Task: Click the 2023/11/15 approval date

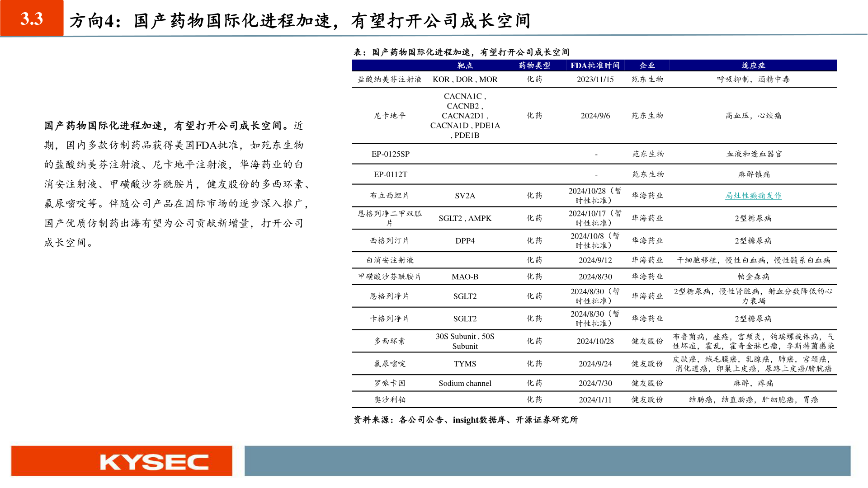Action: click(595, 80)
